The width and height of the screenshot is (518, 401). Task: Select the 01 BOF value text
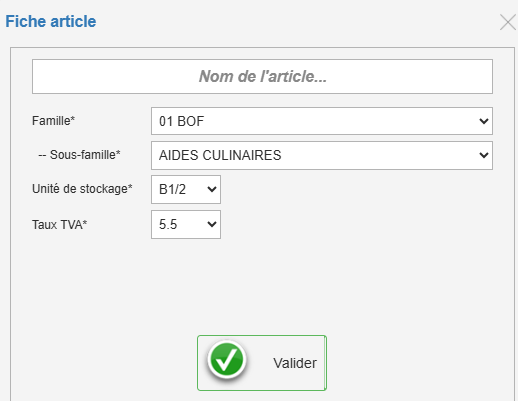[181, 121]
